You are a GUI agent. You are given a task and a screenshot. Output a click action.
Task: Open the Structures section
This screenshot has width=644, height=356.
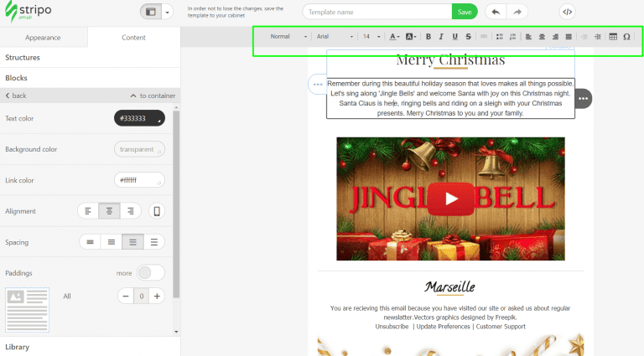click(x=23, y=58)
